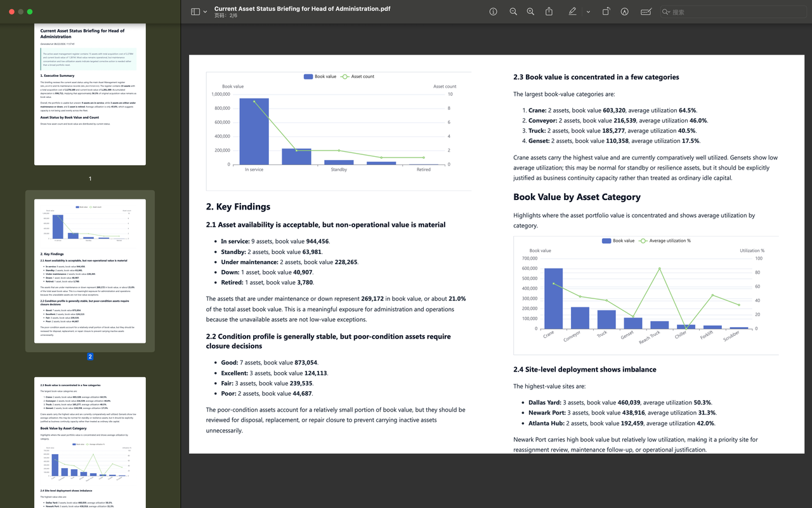The image size is (812, 508).
Task: Open the Share menu icon
Action: click(x=549, y=11)
